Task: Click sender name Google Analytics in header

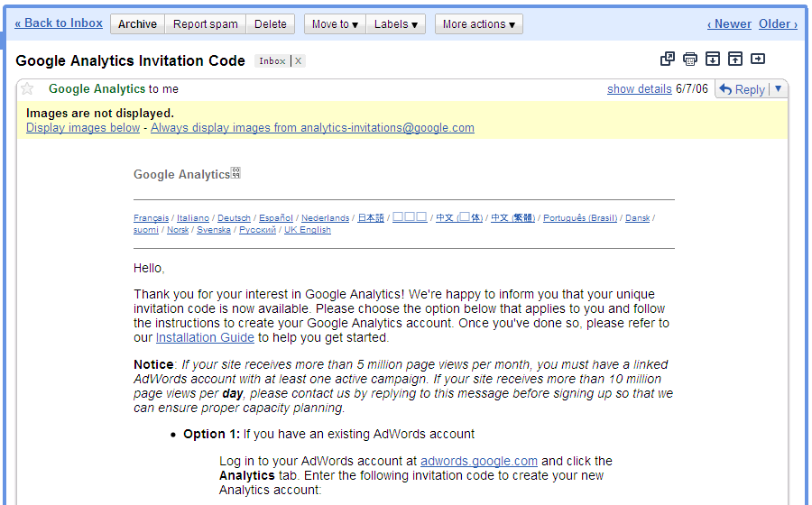Action: click(x=97, y=89)
